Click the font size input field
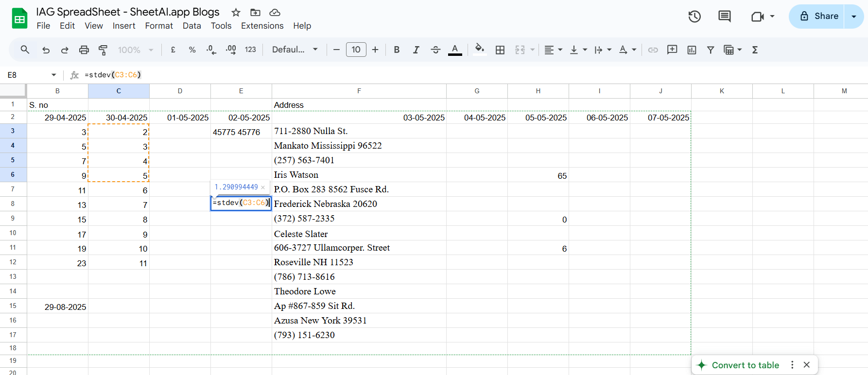This screenshot has height=375, width=868. point(356,50)
